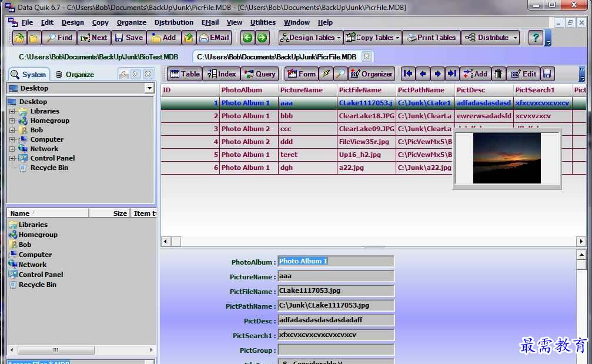This screenshot has width=592, height=364.
Task: Click the table horizontal scrollbar right arrow
Action: (x=581, y=241)
